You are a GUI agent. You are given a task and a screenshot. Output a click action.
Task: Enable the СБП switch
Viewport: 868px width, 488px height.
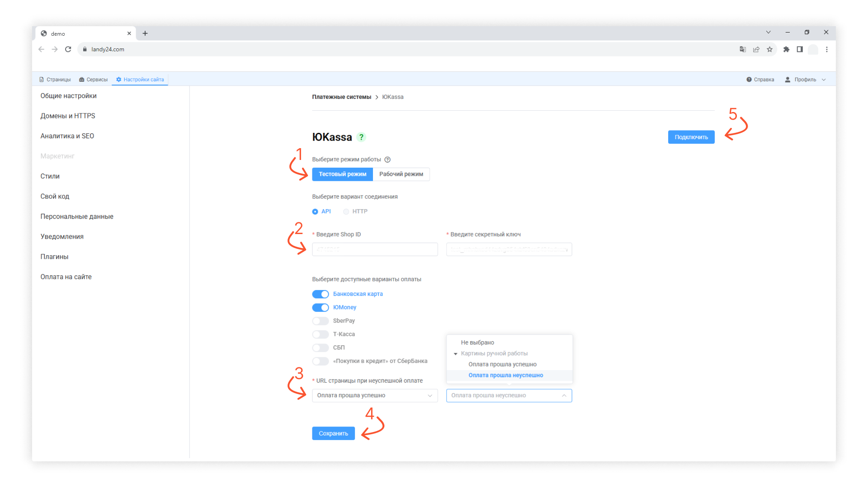pyautogui.click(x=321, y=348)
